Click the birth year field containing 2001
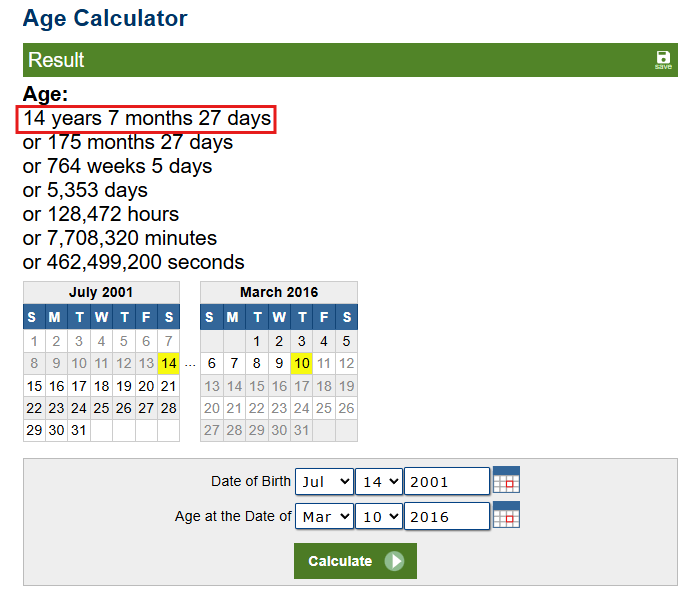Viewport: 689px width, 595px height. (x=446, y=481)
